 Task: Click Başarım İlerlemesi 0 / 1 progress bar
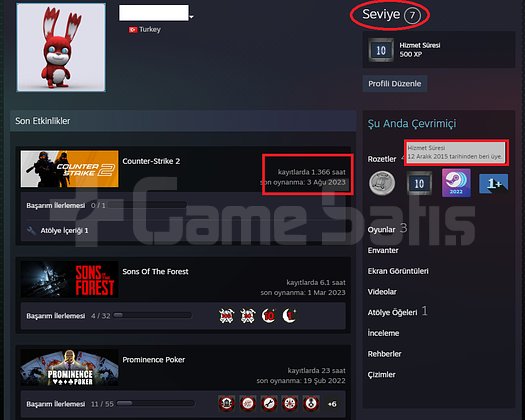tap(147, 205)
